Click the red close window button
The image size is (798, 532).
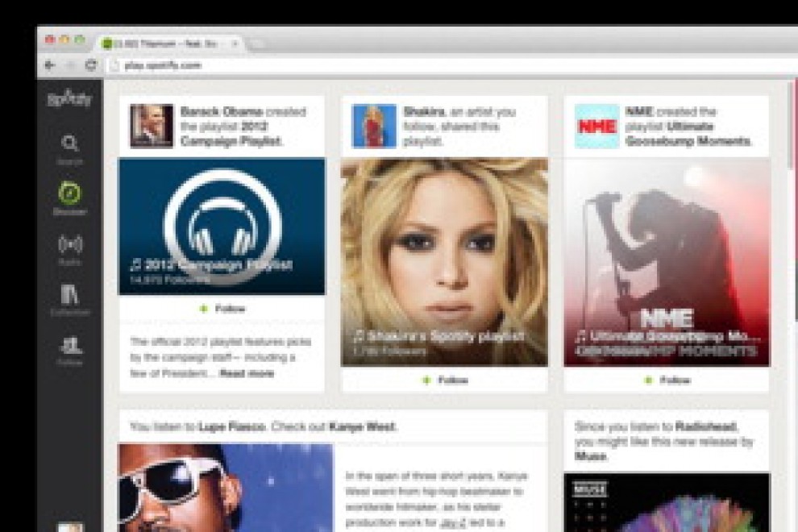[x=50, y=39]
